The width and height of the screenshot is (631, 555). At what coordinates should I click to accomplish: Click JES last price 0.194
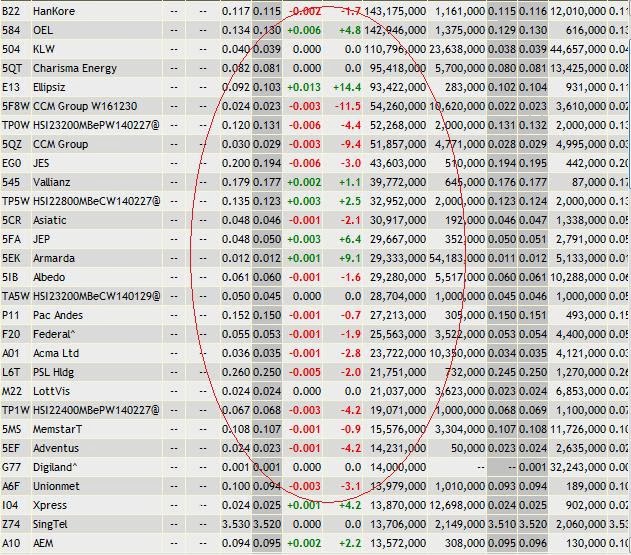(x=267, y=163)
